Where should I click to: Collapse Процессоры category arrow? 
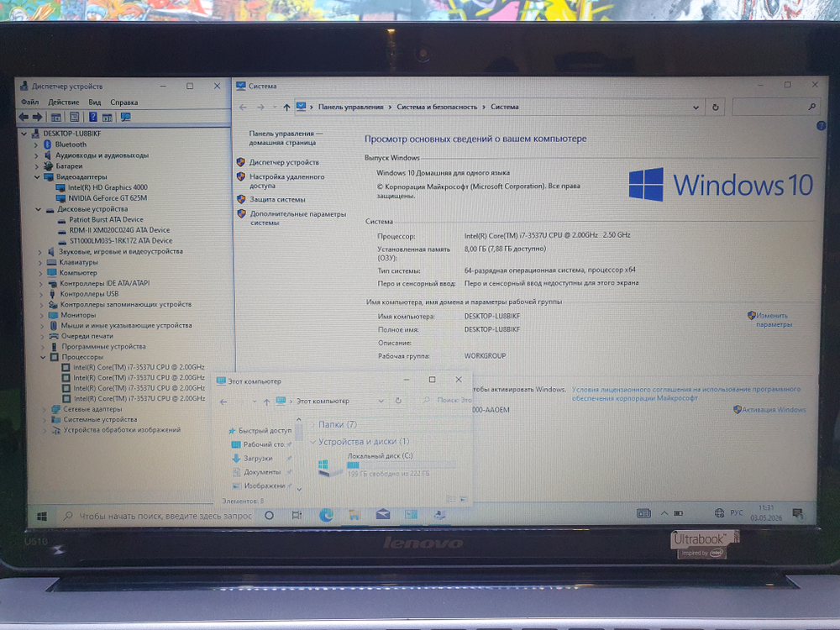43,357
